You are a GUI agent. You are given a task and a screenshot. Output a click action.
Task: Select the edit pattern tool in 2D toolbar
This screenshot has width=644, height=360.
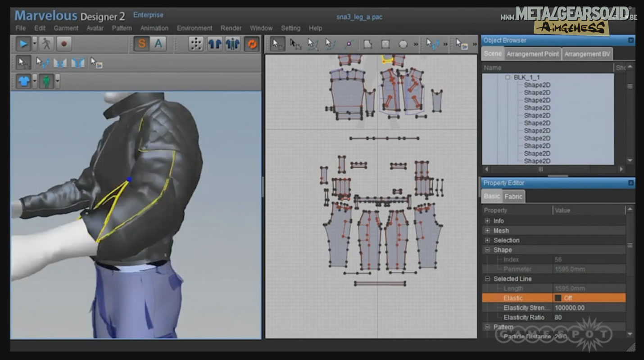coord(295,44)
